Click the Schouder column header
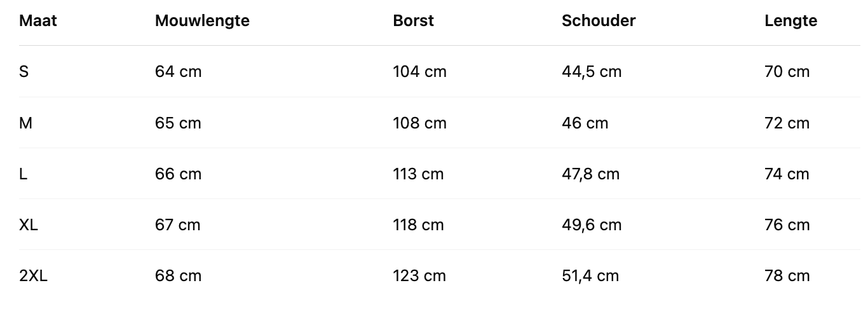Image resolution: width=868 pixels, height=318 pixels. 599,21
